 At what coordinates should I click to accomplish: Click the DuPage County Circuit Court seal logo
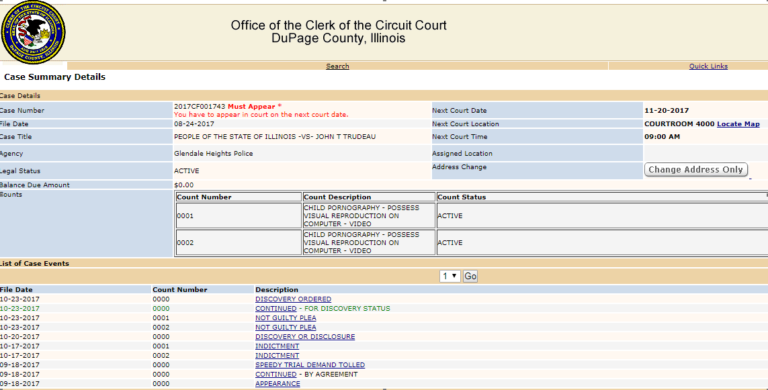point(33,32)
